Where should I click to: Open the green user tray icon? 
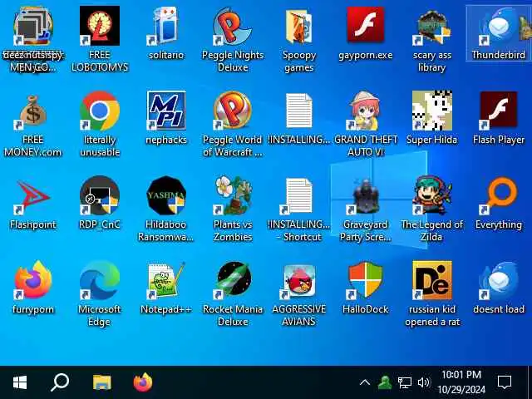[385, 382]
